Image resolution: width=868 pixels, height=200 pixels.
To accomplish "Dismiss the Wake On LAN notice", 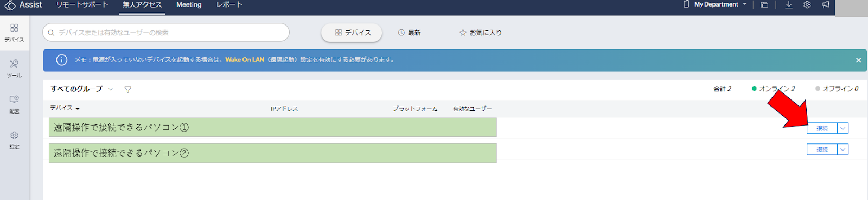I will point(858,60).
